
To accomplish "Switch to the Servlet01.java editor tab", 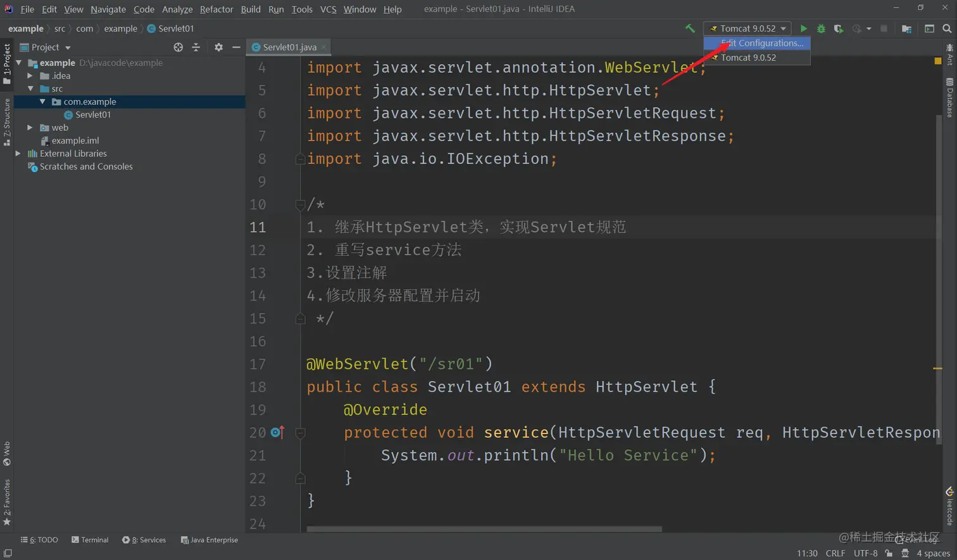I will click(x=289, y=47).
